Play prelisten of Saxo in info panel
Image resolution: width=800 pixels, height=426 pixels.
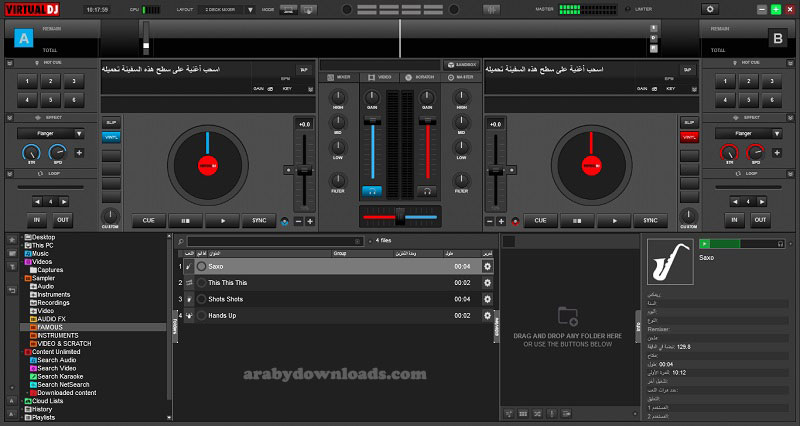tap(705, 244)
